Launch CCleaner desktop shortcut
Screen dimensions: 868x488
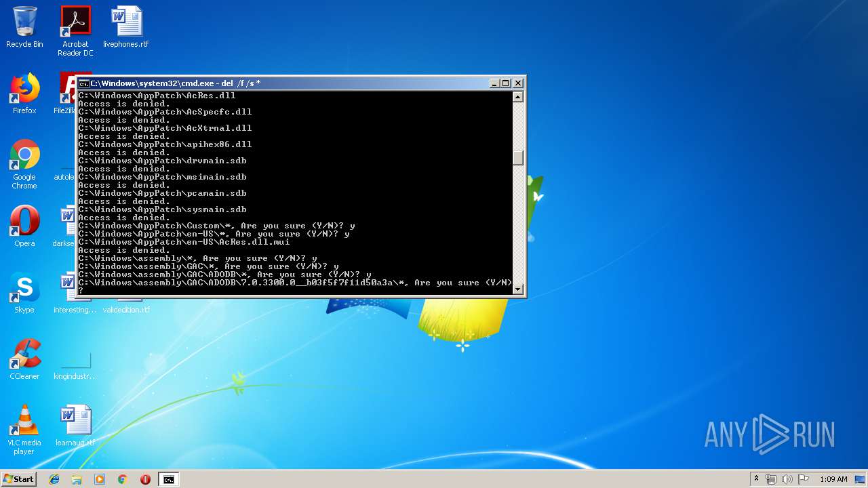point(24,359)
